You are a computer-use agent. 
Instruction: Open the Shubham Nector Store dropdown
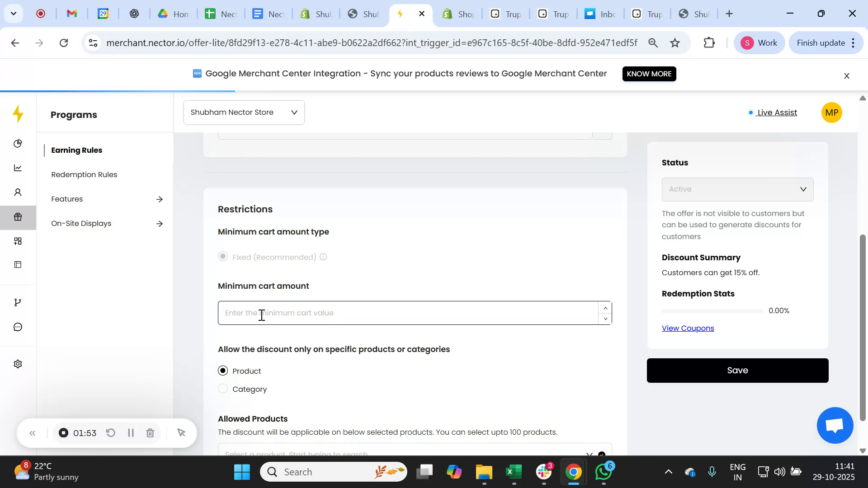point(244,112)
